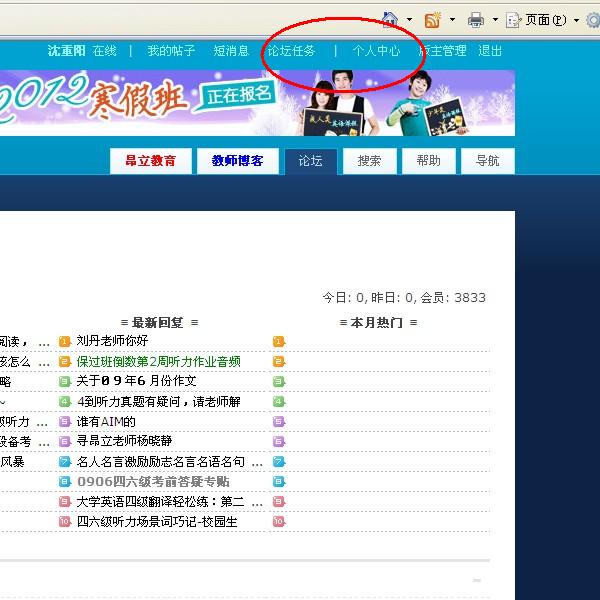
Task: Click the Tools gear icon at toolbar edge
Action: coord(592,19)
